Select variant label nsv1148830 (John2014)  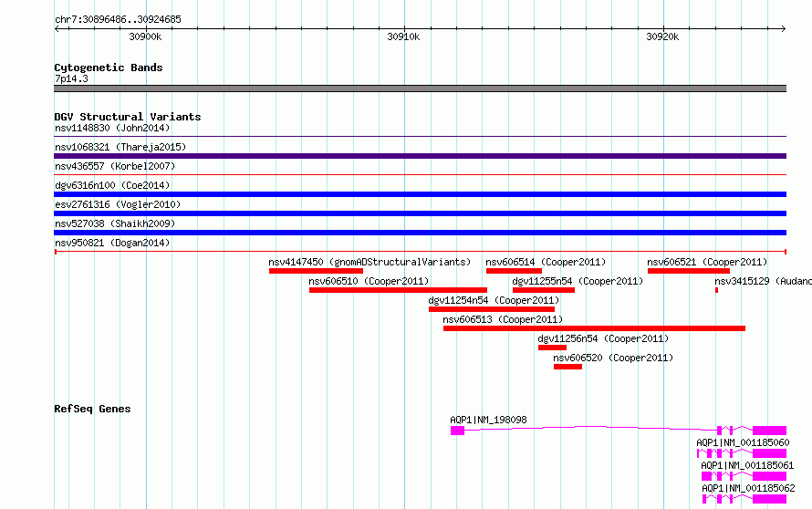[112, 128]
